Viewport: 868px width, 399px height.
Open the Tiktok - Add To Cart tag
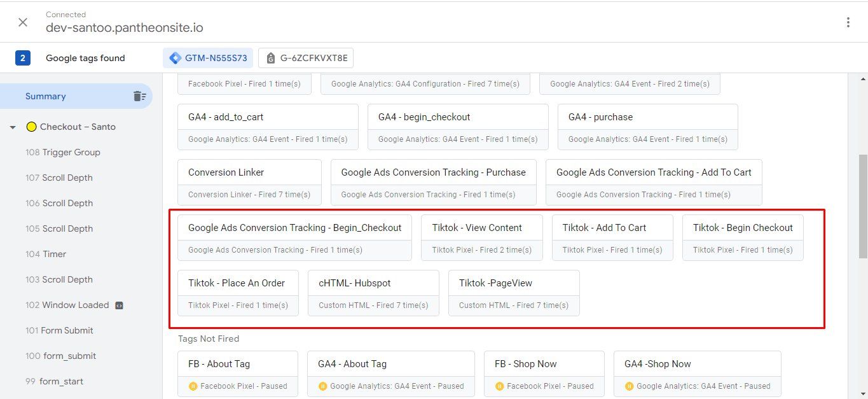[612, 238]
